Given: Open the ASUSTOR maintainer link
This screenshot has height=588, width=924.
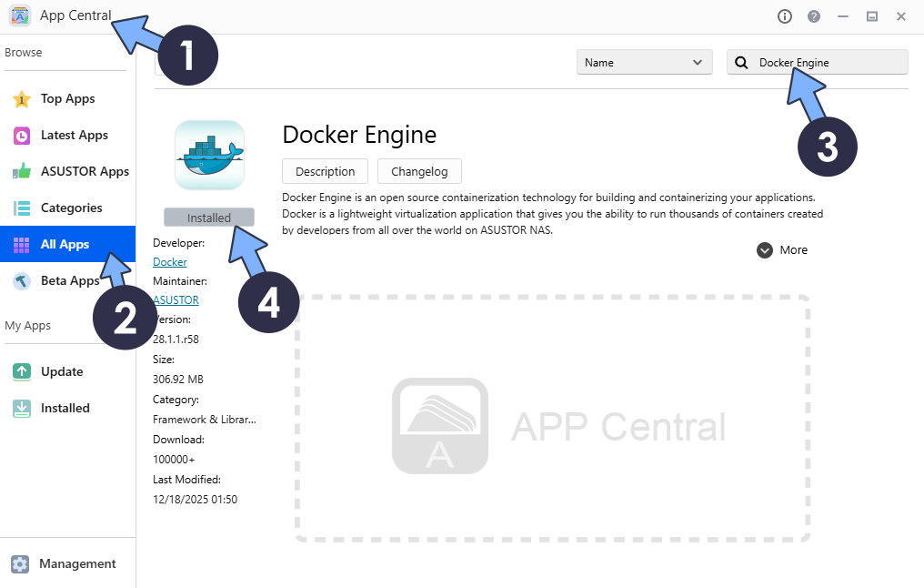Looking at the screenshot, I should point(176,299).
